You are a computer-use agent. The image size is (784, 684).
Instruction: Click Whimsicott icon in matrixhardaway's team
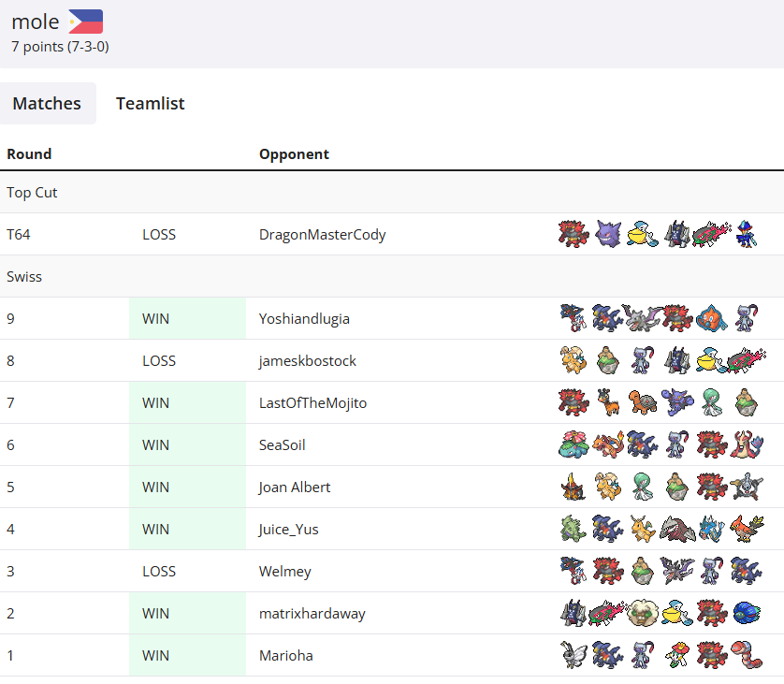tap(643, 613)
